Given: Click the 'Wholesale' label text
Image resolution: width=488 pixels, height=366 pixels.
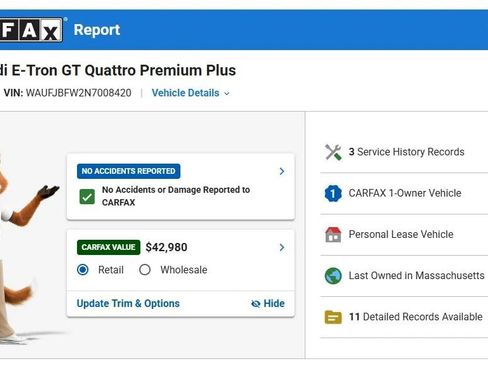Looking at the screenshot, I should (184, 270).
